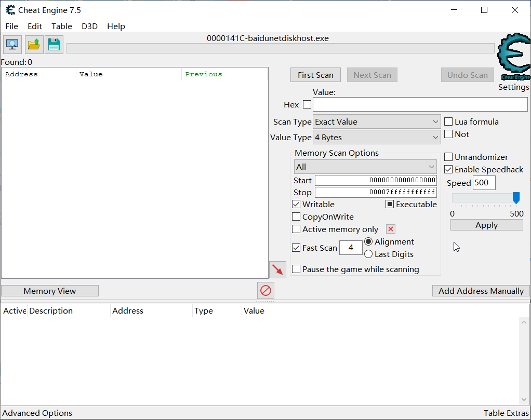Open Table Extras
This screenshot has width=531, height=420.
(x=506, y=413)
